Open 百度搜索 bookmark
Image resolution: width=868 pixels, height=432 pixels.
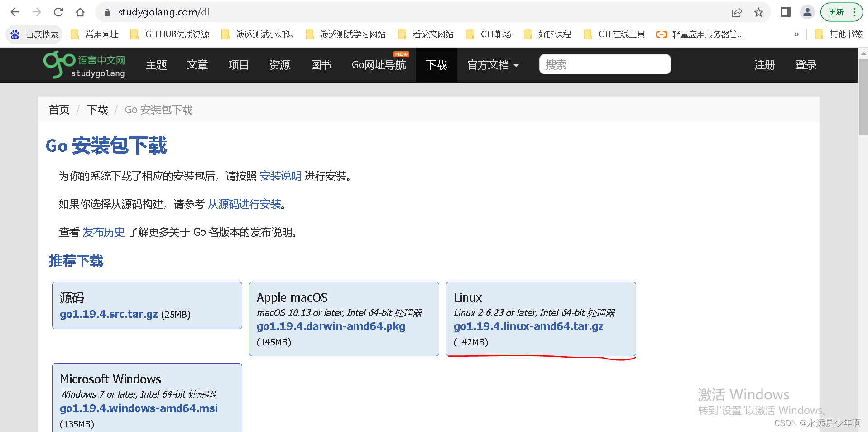tap(34, 34)
